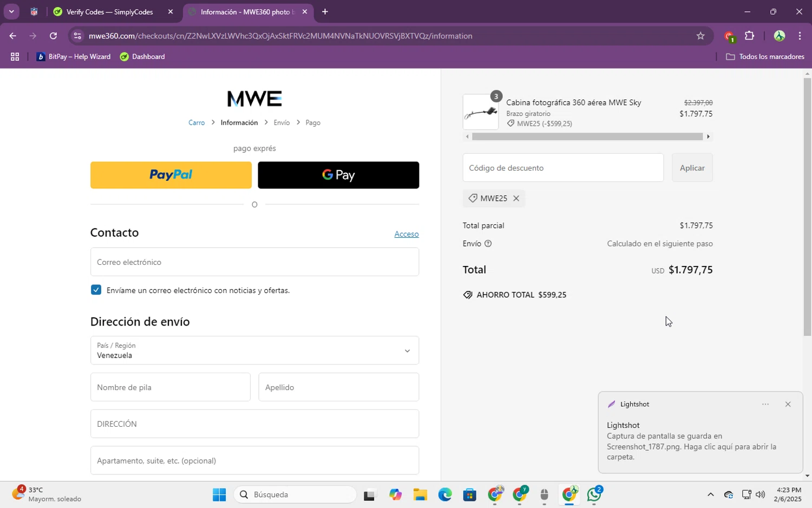Click the site info icon in address bar
The width and height of the screenshot is (812, 508).
(77, 36)
